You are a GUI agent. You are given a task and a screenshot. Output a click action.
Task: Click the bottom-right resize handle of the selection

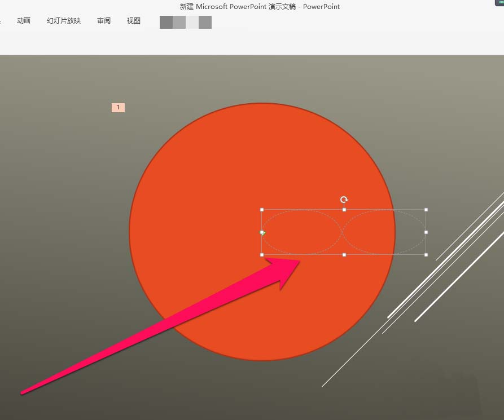(426, 255)
